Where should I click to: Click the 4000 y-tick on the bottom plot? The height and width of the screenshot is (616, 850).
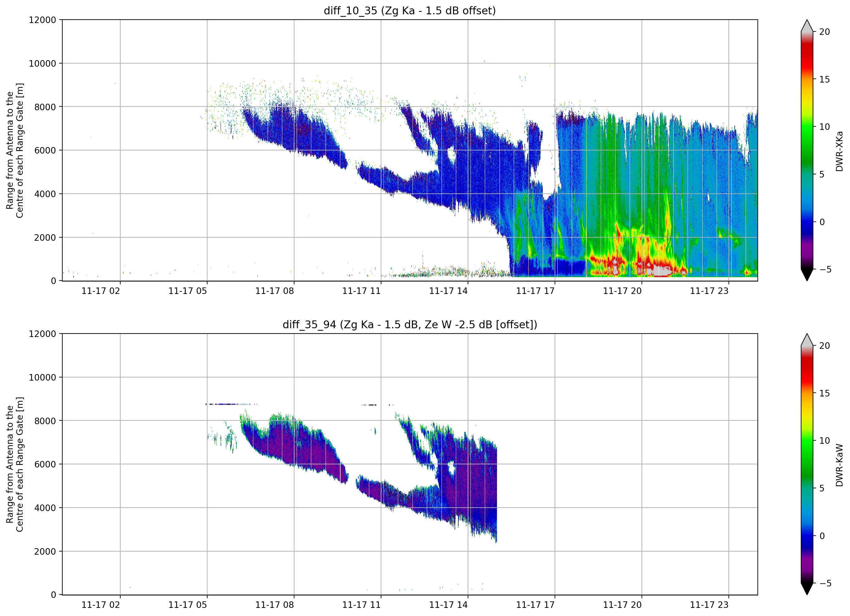click(x=45, y=508)
